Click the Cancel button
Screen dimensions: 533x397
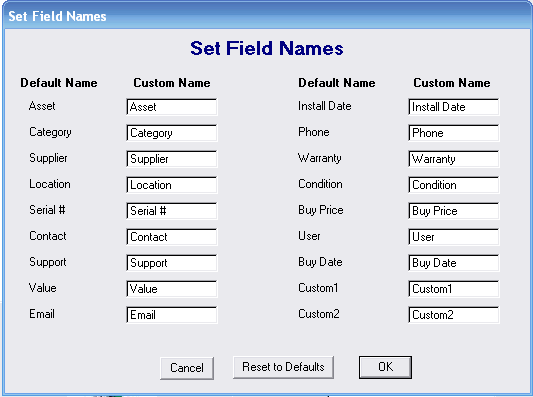[x=187, y=368]
